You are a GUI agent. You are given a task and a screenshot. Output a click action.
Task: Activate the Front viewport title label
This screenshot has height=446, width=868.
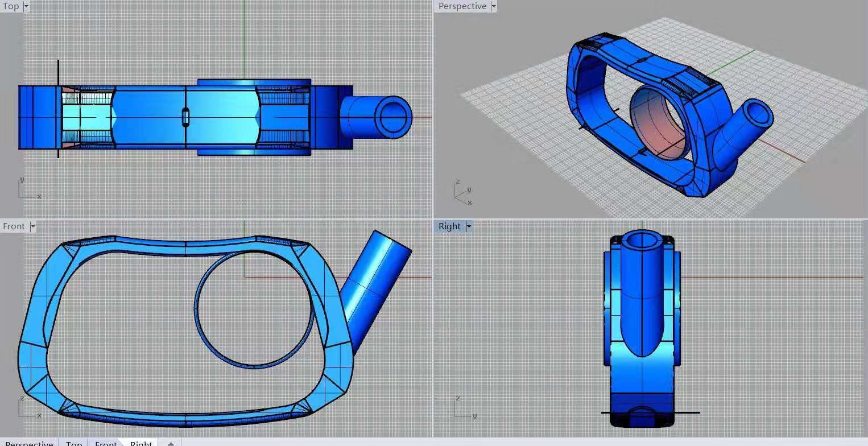[14, 226]
